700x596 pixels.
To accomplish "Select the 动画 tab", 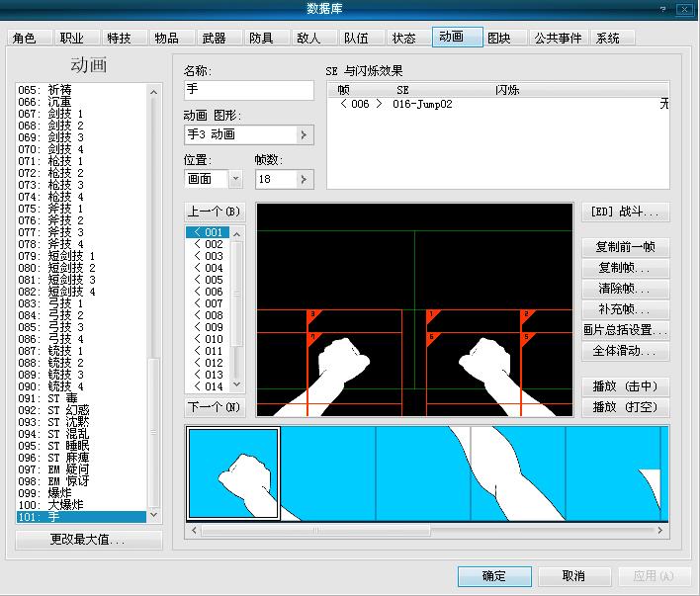I will click(x=457, y=37).
